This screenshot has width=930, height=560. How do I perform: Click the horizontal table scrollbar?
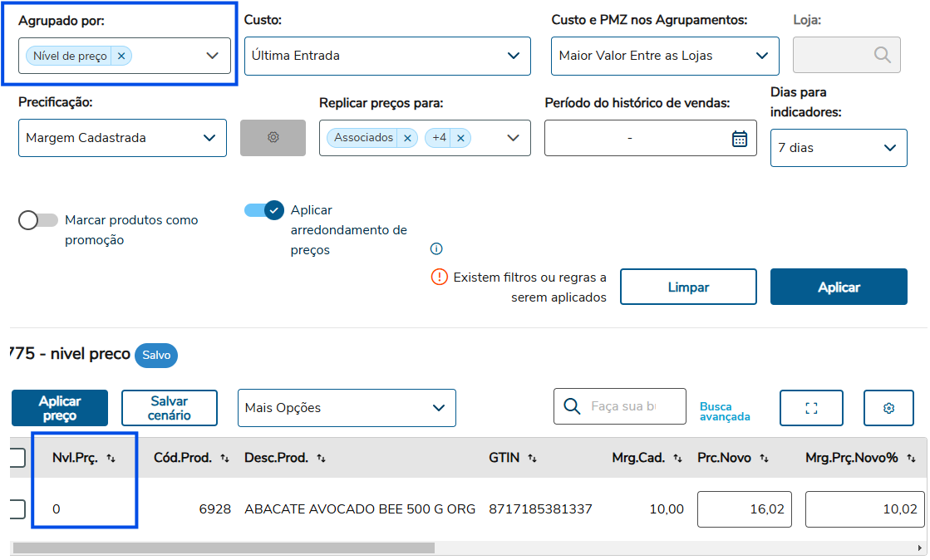[x=224, y=548]
